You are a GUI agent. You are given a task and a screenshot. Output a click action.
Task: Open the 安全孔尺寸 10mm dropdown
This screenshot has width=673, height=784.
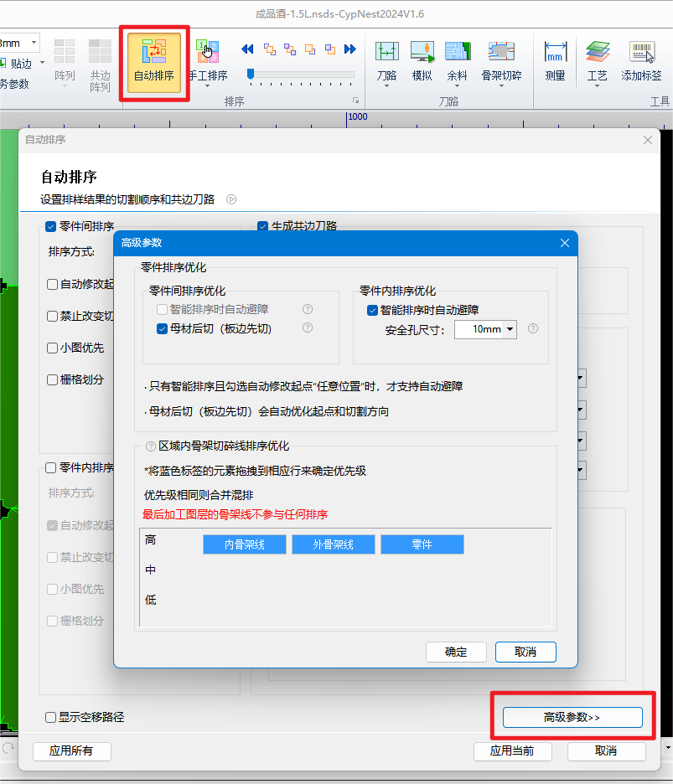pyautogui.click(x=510, y=329)
